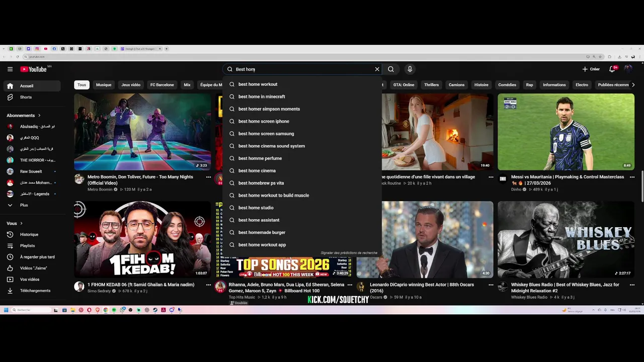Open Vos vidéos in the sidebar
The height and width of the screenshot is (362, 644).
coord(32,280)
